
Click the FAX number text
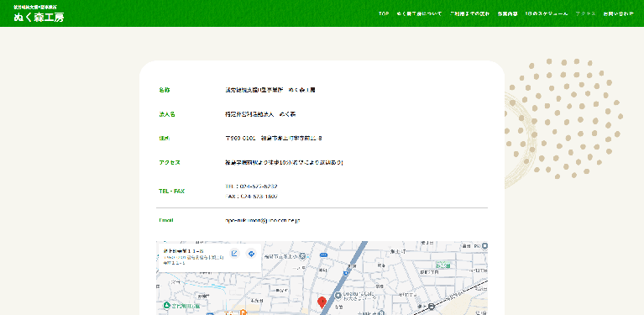[252, 197]
